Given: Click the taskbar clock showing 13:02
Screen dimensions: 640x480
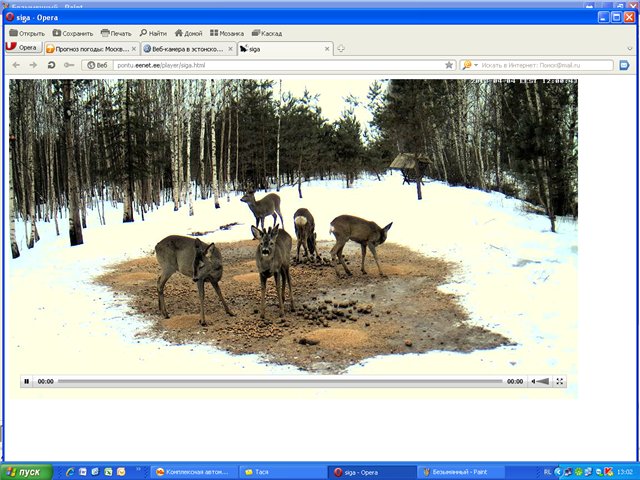Looking at the screenshot, I should click(x=625, y=472).
